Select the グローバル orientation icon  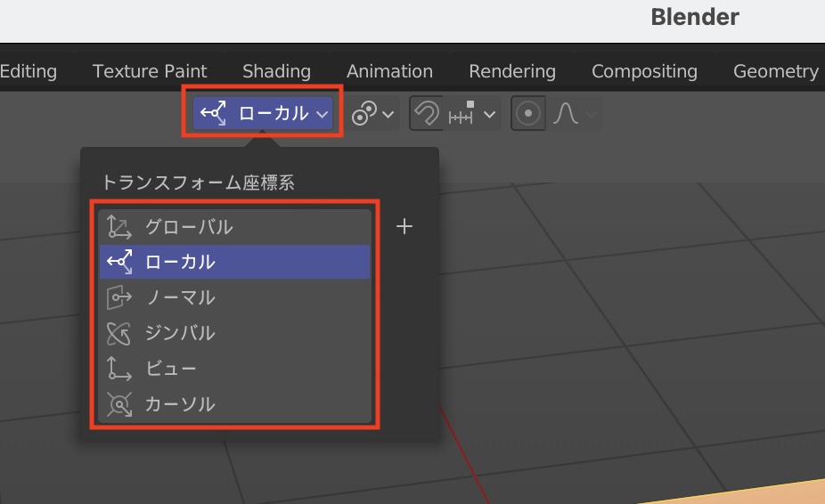tap(119, 227)
